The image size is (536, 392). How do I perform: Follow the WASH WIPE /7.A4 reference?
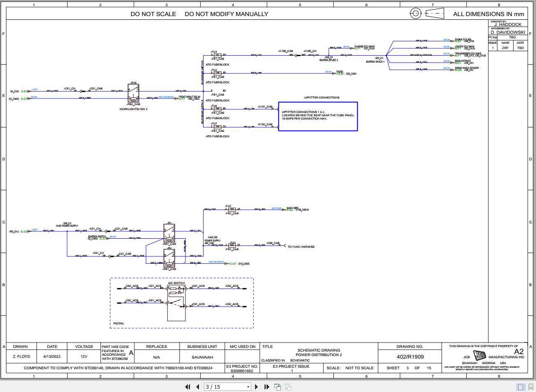point(290,210)
